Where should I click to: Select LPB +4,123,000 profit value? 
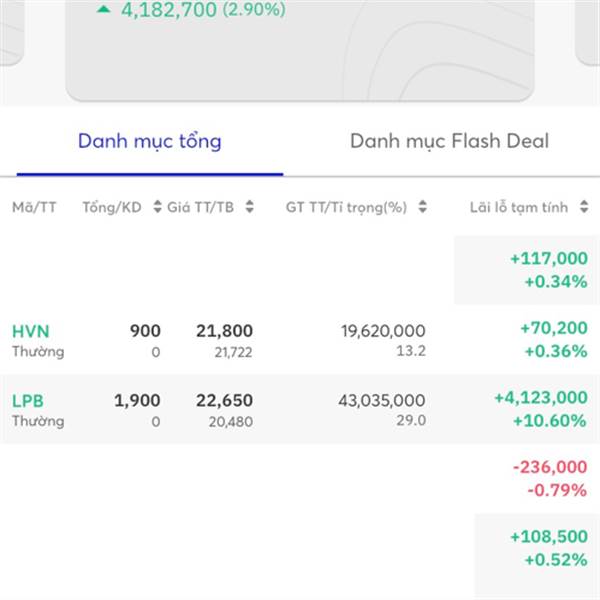coord(541,398)
